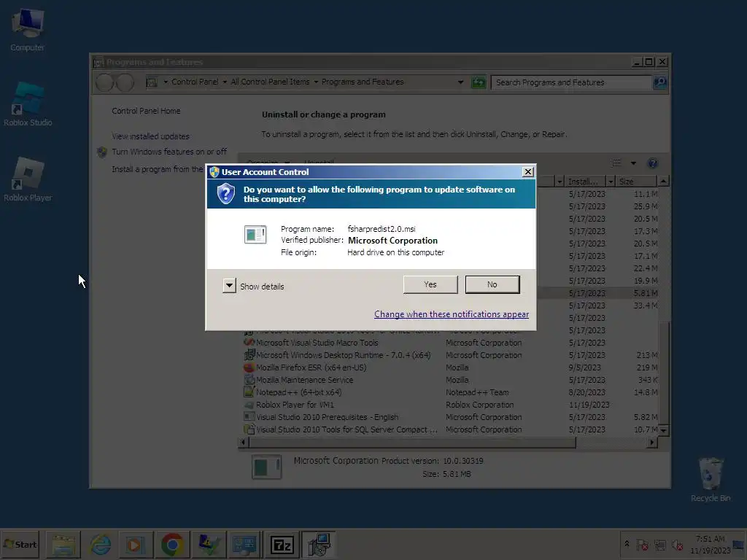Open Windows Explorer from the taskbar
The width and height of the screenshot is (747, 560).
coord(63,545)
